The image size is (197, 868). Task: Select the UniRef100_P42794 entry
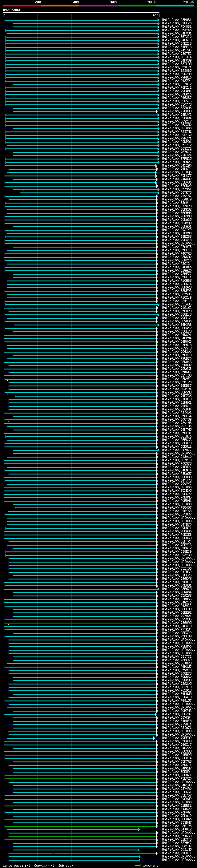click(177, 81)
